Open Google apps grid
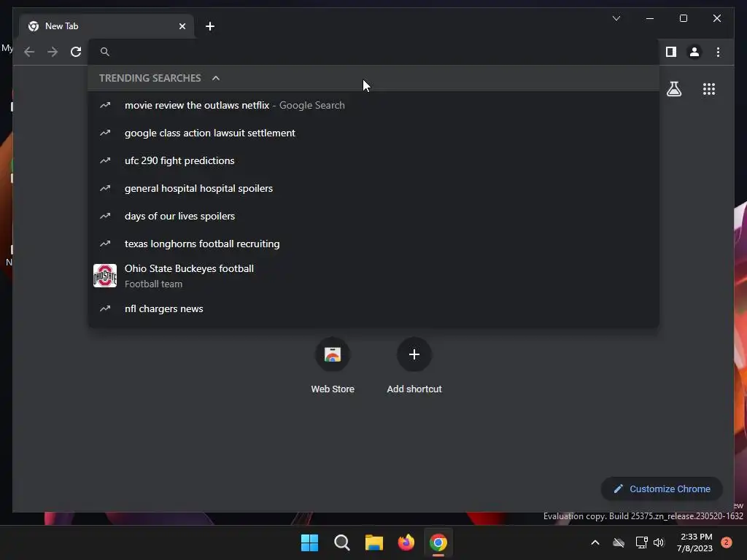This screenshot has width=747, height=560. click(x=709, y=89)
